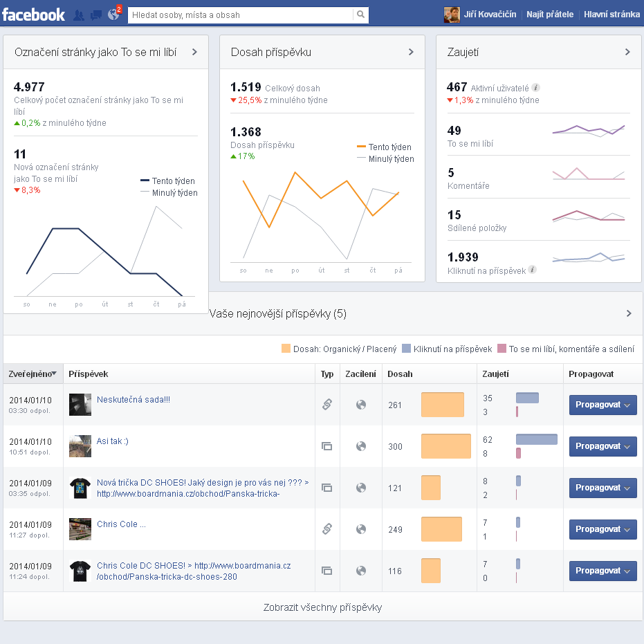The width and height of the screenshot is (644, 644).
Task: Click the 4.977 total likes figure
Action: click(29, 87)
